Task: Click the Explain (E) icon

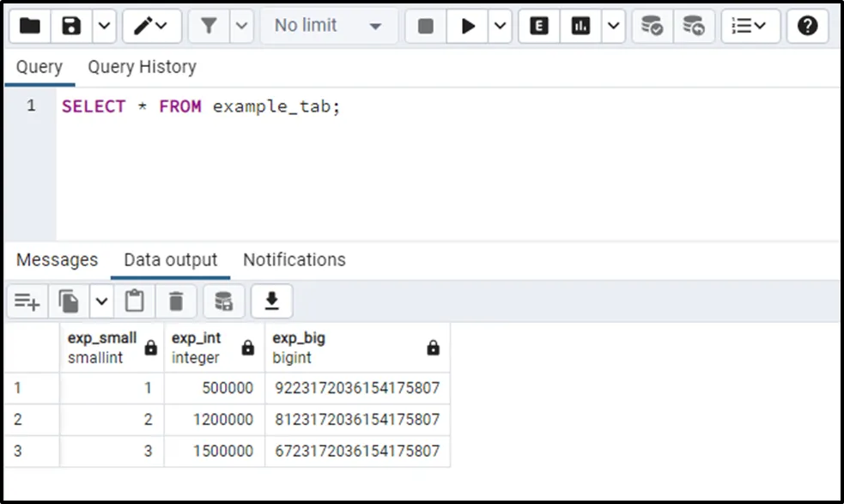Action: click(x=539, y=26)
